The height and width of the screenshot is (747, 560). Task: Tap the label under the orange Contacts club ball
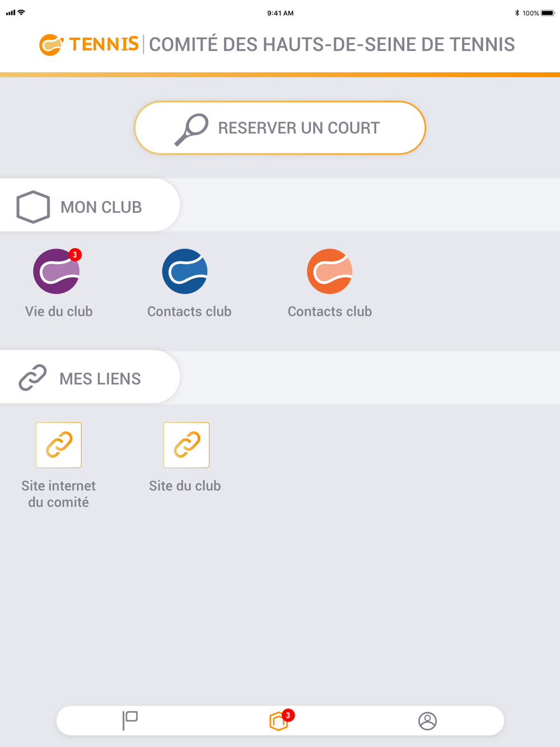pyautogui.click(x=330, y=311)
